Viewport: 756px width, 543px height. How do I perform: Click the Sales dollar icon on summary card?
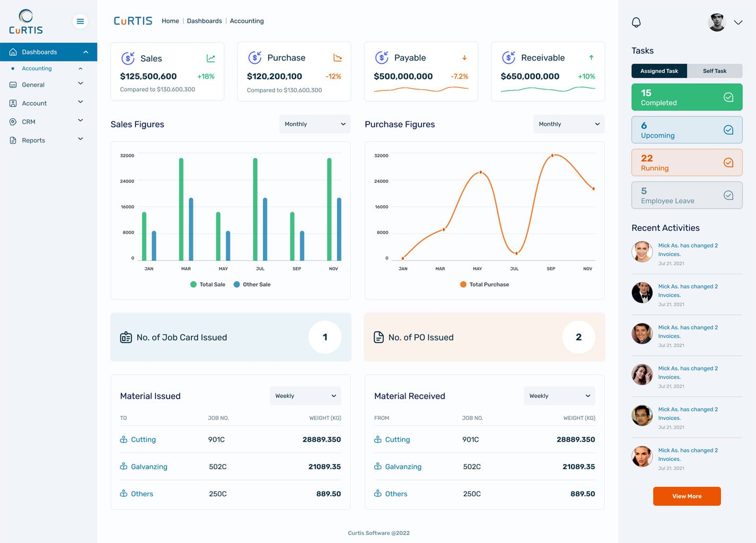[127, 57]
